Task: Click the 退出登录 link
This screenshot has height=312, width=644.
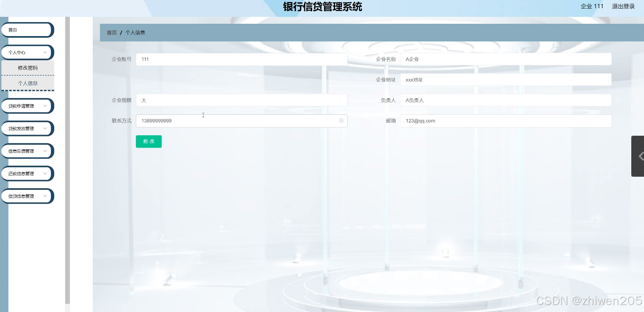Action: click(x=623, y=6)
